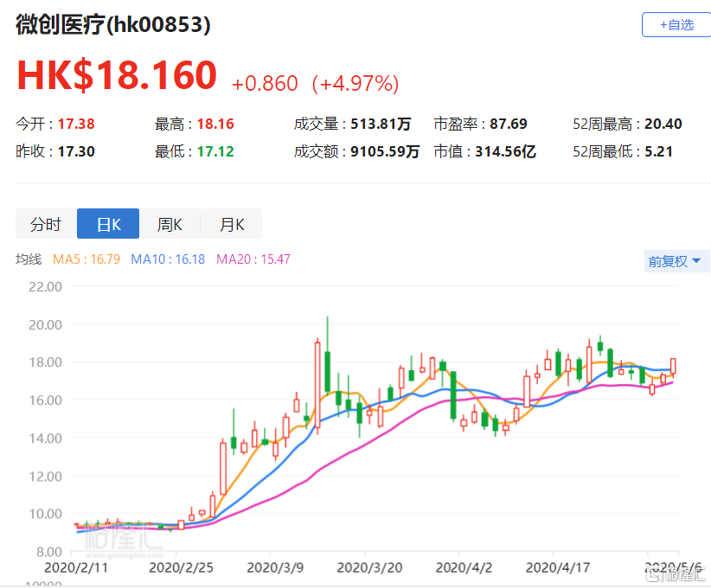Expand the 前复权 adjustment dropdown
The image size is (711, 588).
(x=676, y=261)
